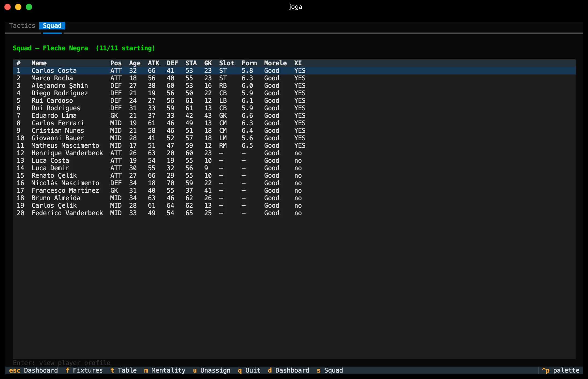Click the s Squad footer shortcut
This screenshot has height=379, width=588.
pyautogui.click(x=330, y=370)
